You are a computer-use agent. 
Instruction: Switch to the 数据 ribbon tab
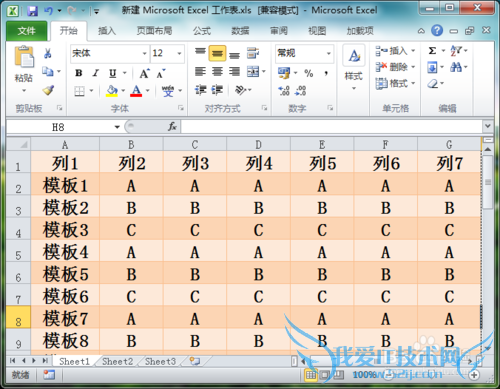[240, 31]
